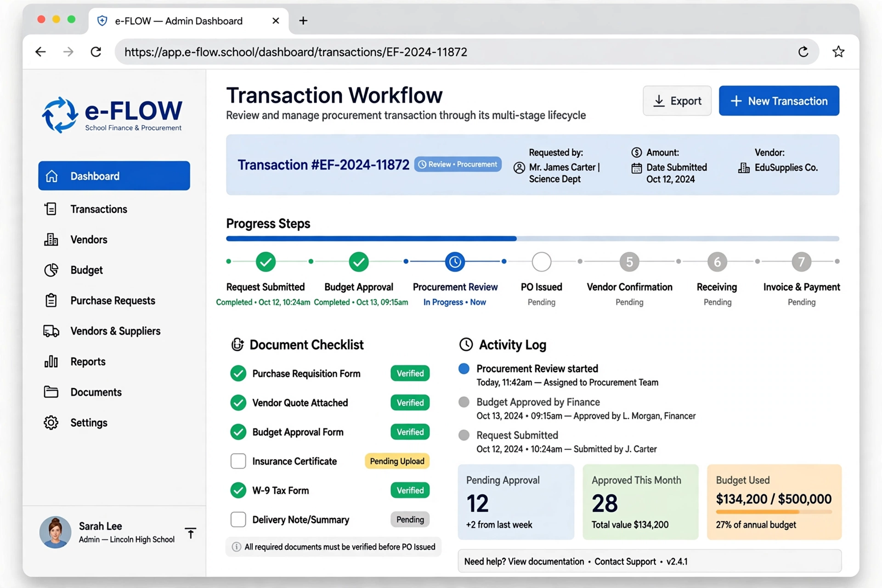Navigate to Vendors & Suppliers
The width and height of the screenshot is (882, 588).
[115, 331]
